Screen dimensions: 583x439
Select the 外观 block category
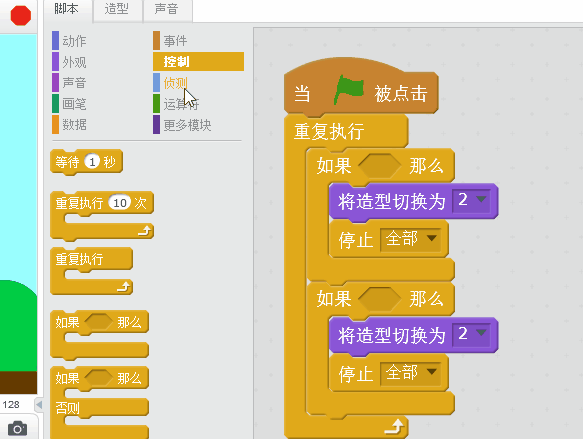coord(74,62)
